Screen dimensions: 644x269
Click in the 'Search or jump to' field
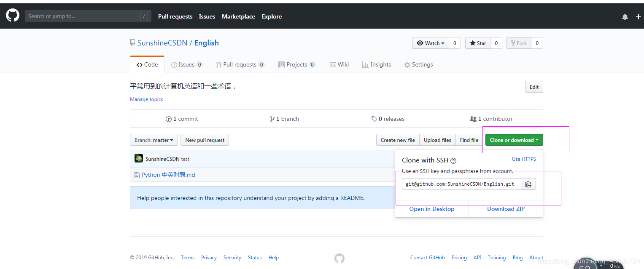tap(88, 16)
